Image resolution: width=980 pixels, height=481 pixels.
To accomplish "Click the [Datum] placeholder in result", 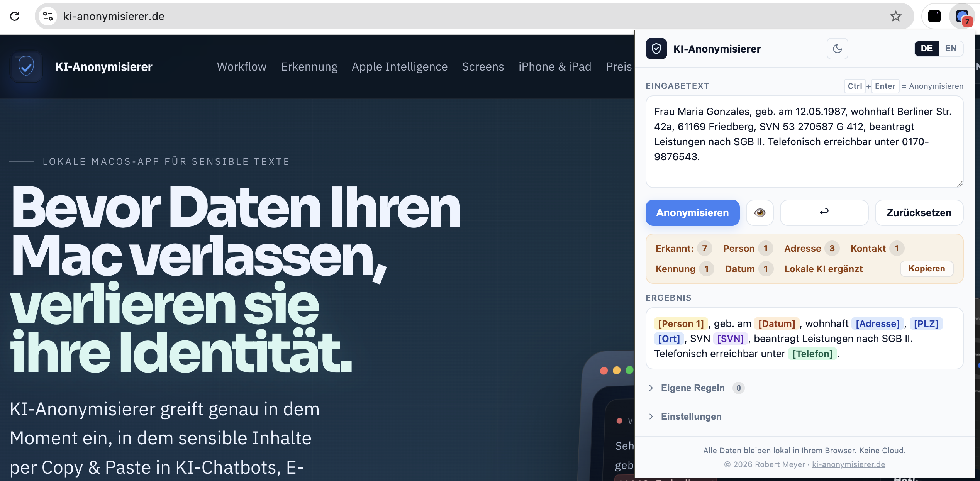I will 777,323.
